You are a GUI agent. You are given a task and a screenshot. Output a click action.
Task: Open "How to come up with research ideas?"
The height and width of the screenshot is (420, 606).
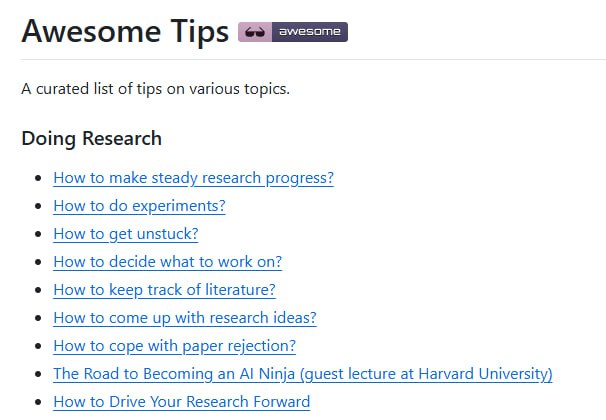[185, 318]
